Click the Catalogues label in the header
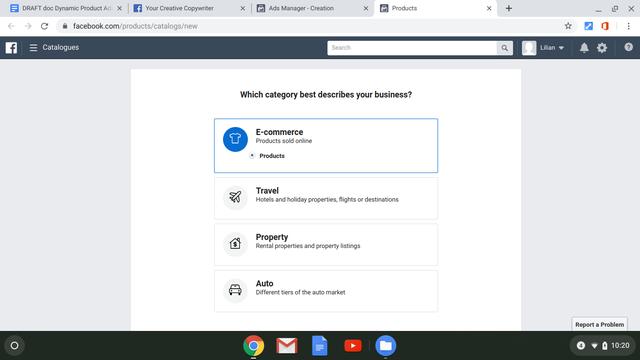 (60, 48)
